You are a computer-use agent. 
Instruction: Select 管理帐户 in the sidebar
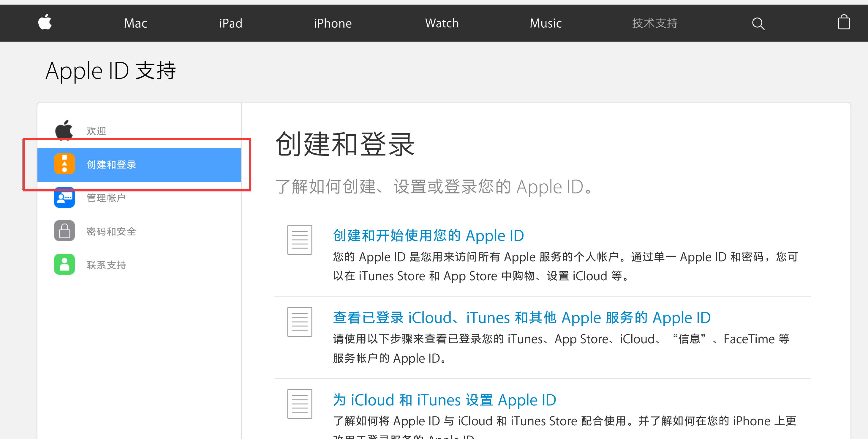pos(106,198)
